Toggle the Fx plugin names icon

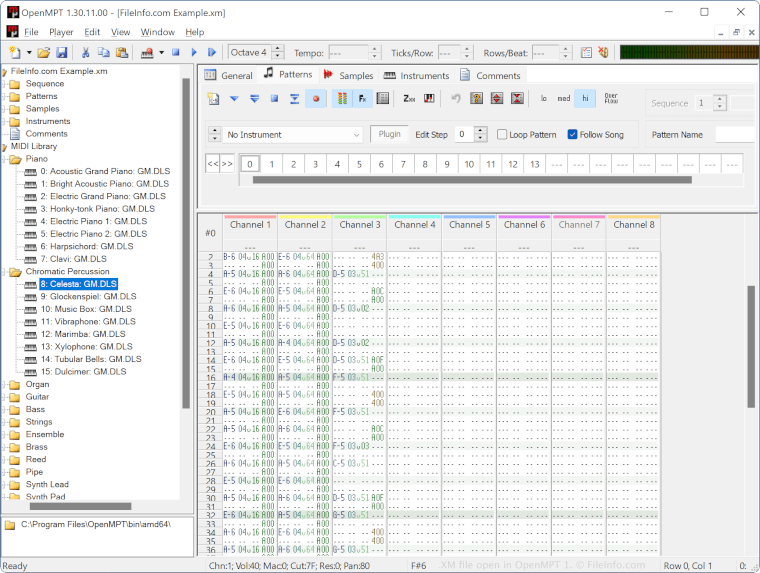[x=362, y=98]
